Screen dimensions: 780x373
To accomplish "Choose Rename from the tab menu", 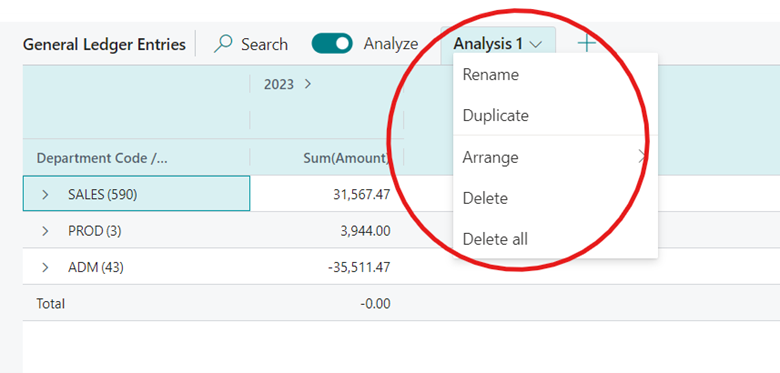I will [x=555, y=75].
